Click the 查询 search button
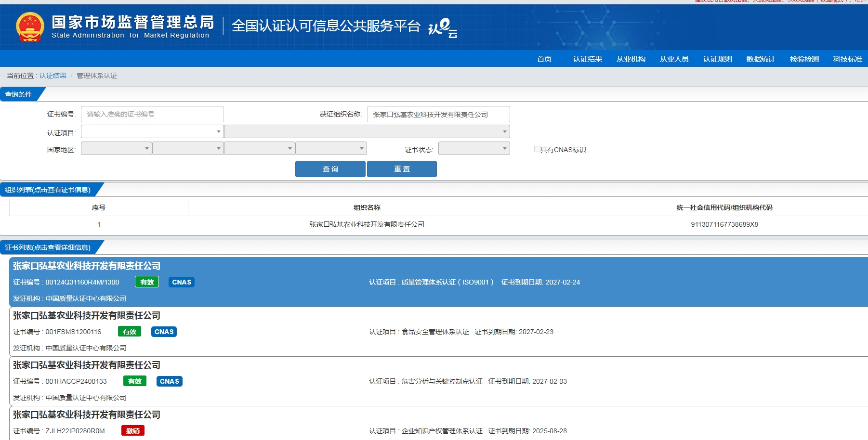868x440 pixels. coord(330,169)
